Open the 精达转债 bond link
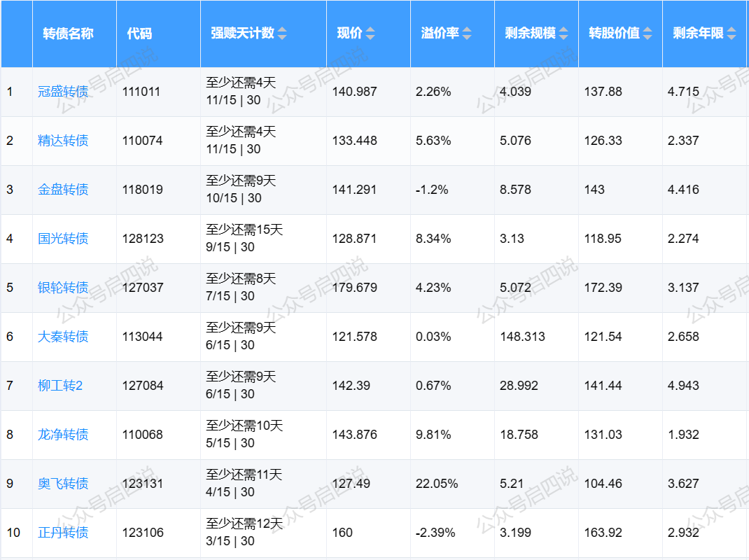Viewport: 749px width, 560px height. [x=63, y=141]
